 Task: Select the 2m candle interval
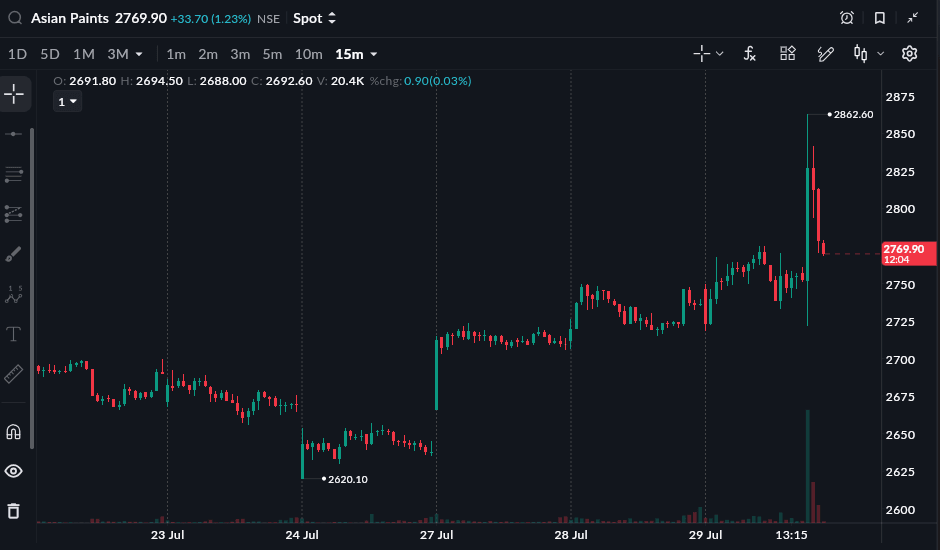click(x=208, y=54)
